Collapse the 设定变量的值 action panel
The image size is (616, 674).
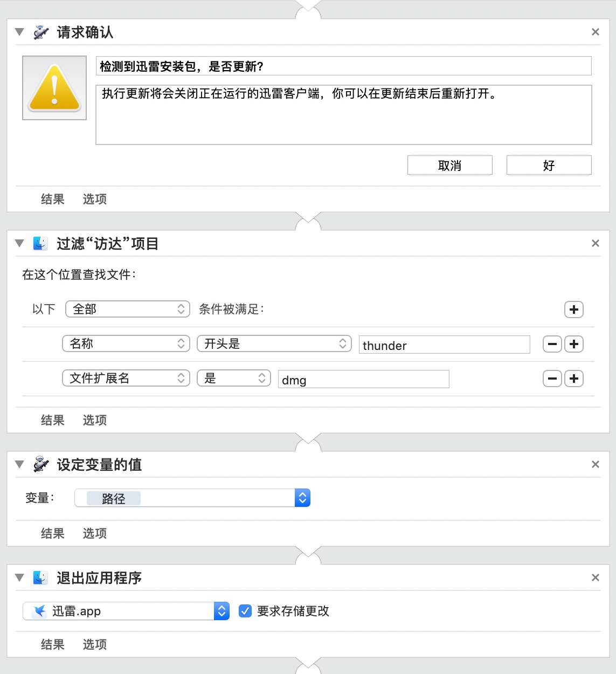(20, 464)
